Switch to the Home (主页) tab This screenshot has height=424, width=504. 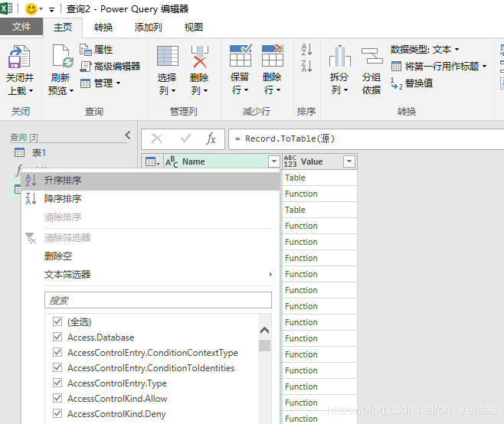[x=63, y=28]
